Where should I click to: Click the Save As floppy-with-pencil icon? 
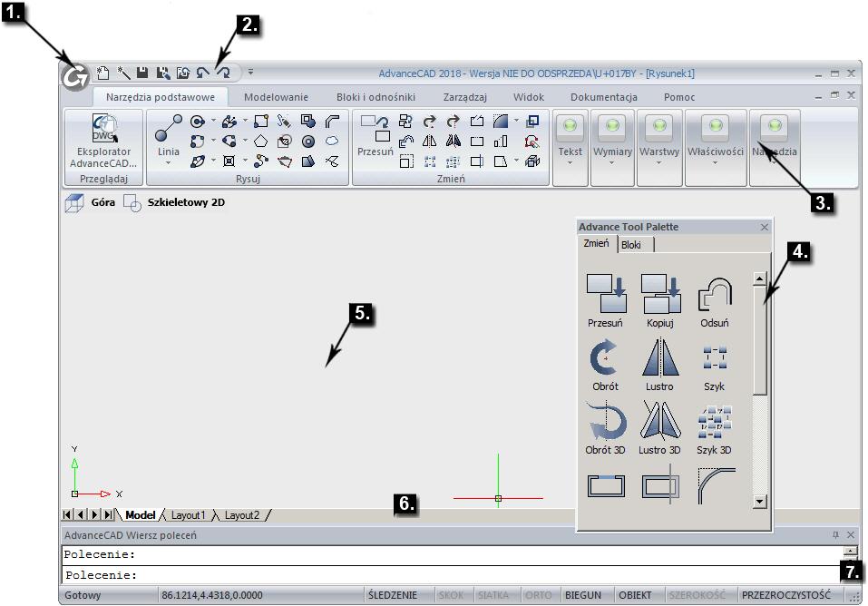coord(162,73)
